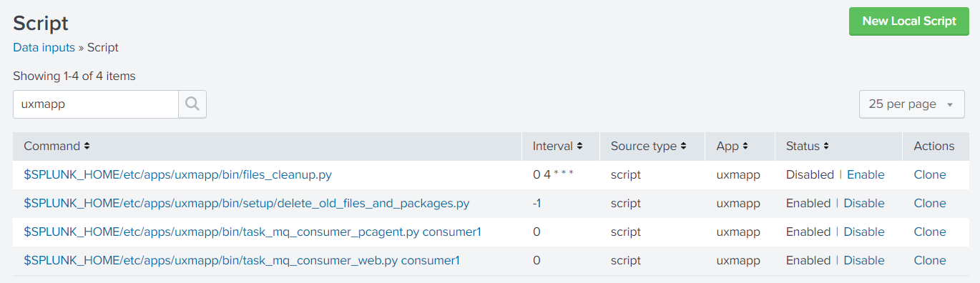Click the search magnifier icon button
This screenshot has width=980, height=283.
[192, 104]
